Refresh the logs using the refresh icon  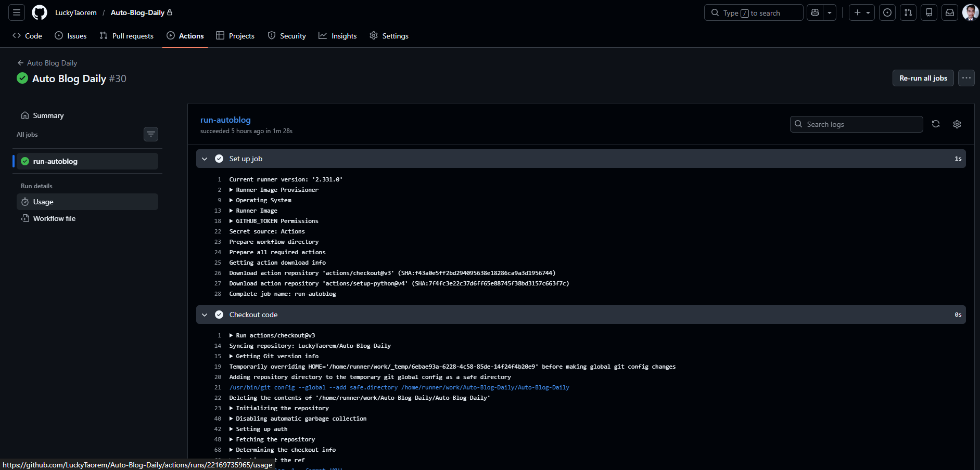[x=936, y=124]
